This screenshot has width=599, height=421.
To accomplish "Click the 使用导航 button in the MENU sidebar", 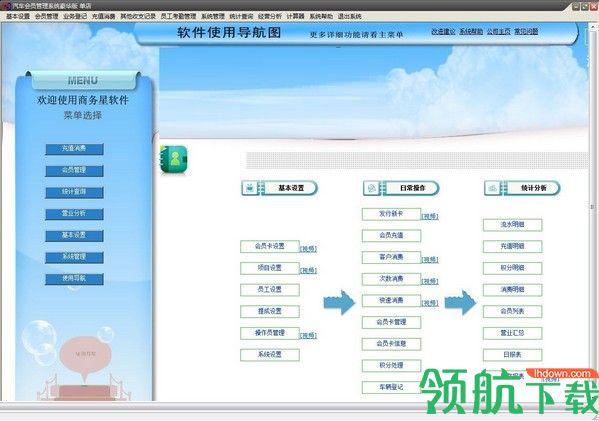I will pos(74,279).
